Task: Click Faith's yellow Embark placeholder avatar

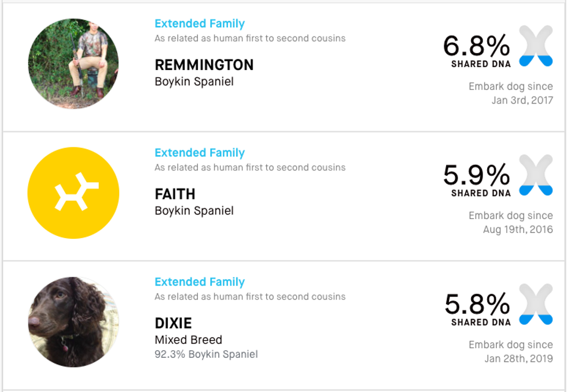Action: tap(73, 193)
